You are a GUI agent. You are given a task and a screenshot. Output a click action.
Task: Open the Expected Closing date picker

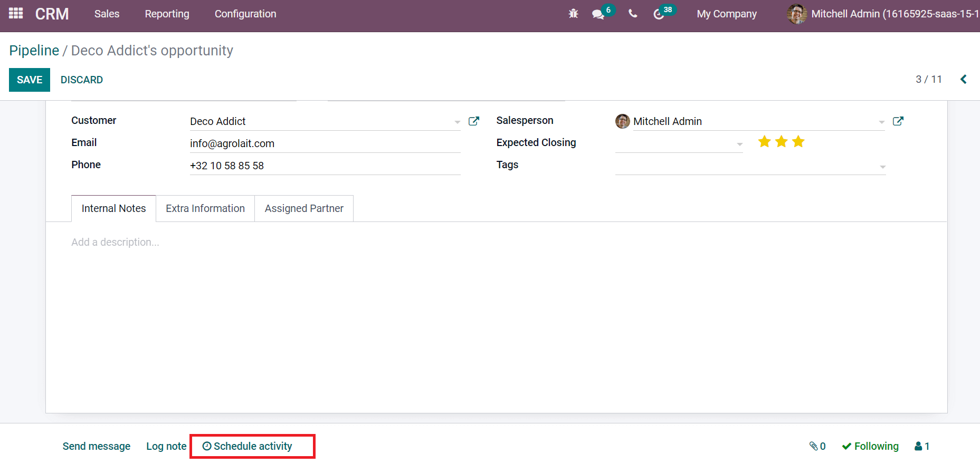[x=679, y=143]
